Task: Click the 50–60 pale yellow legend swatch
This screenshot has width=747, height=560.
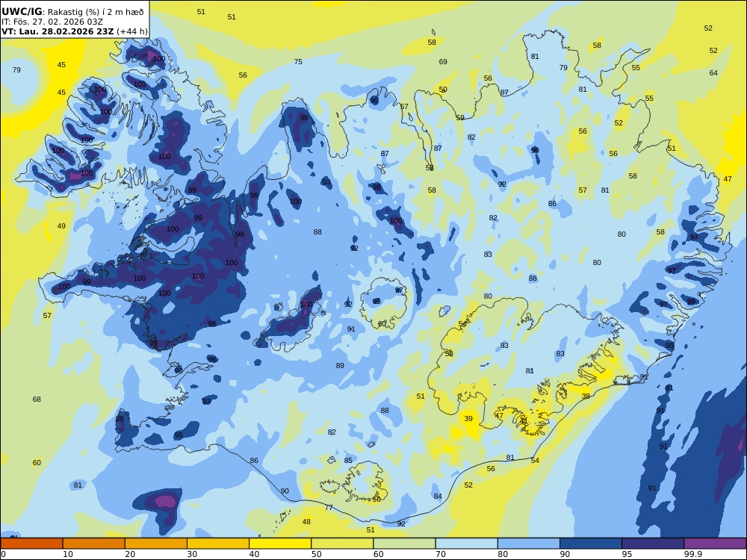Action: point(342,544)
